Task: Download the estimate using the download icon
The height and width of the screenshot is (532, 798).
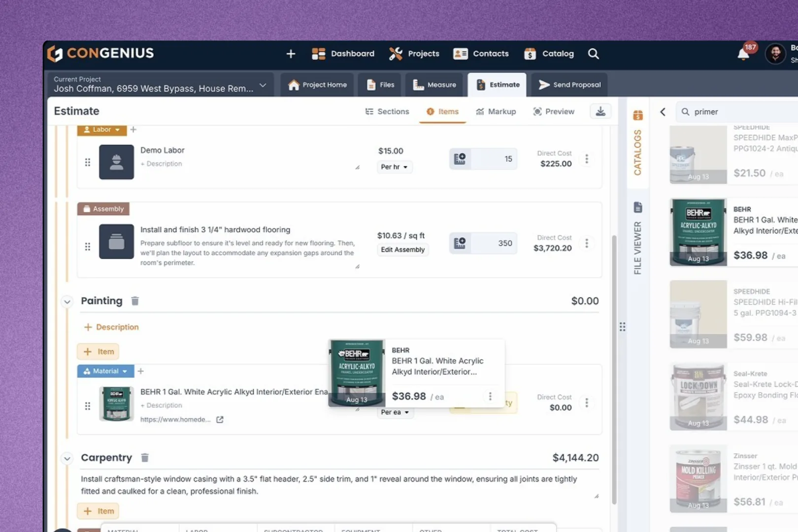Action: (x=600, y=111)
